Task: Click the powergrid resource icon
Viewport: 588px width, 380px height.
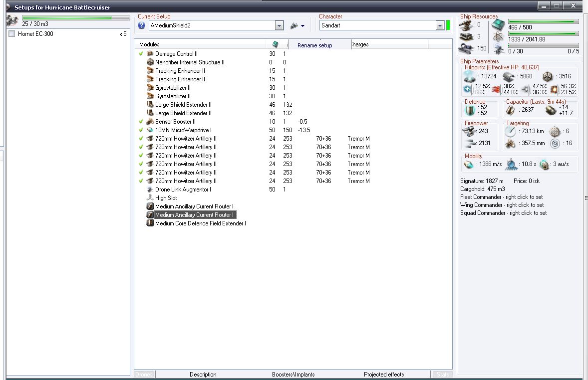Action: [x=498, y=37]
